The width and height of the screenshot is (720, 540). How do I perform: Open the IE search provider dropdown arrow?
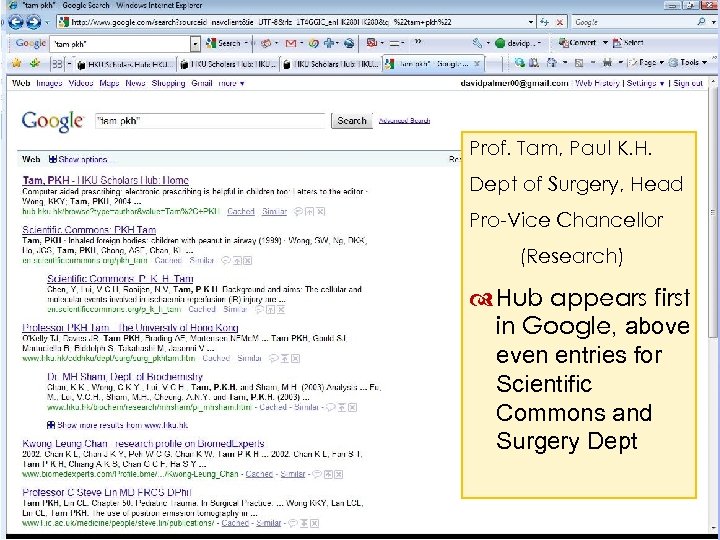(x=714, y=22)
